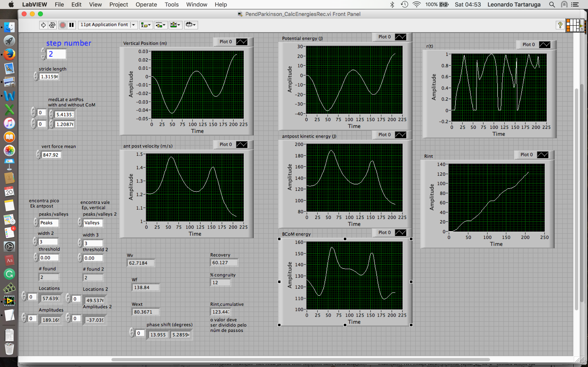Viewport: 588px width, 367px height.
Task: Toggle the peaks/valleys 2 selector showing Valleys
Action: [x=93, y=222]
